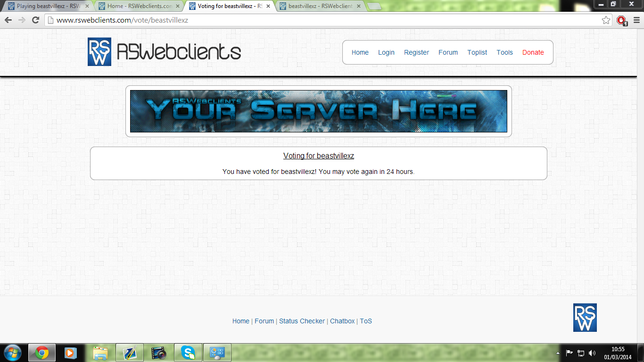Click the volume speaker tray icon
Viewport: 644px width, 362px height.
[x=592, y=353]
